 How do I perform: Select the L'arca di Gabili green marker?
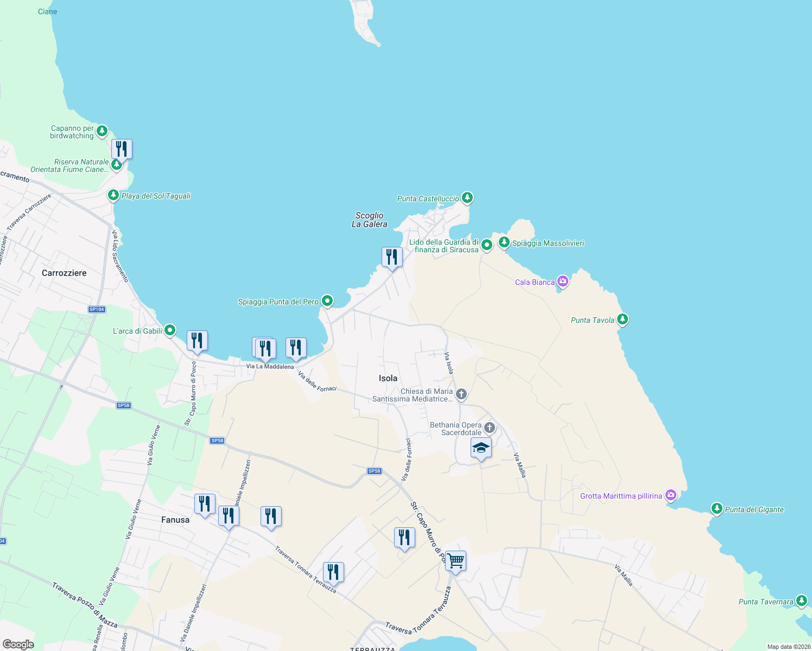click(169, 330)
